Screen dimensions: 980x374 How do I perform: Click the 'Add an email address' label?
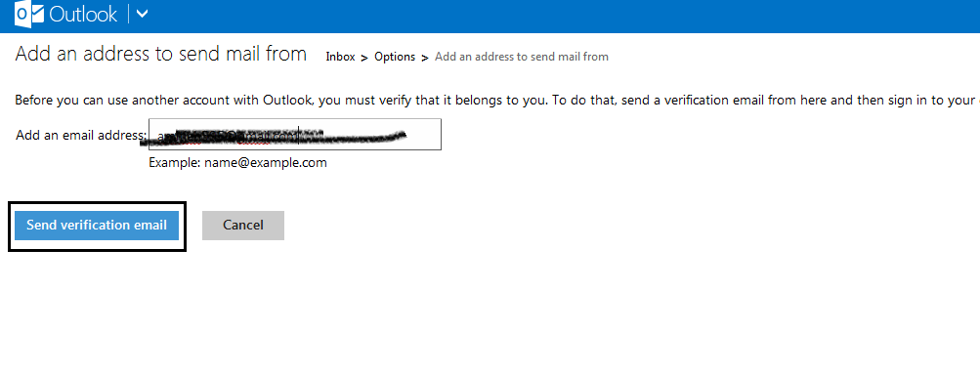[81, 135]
